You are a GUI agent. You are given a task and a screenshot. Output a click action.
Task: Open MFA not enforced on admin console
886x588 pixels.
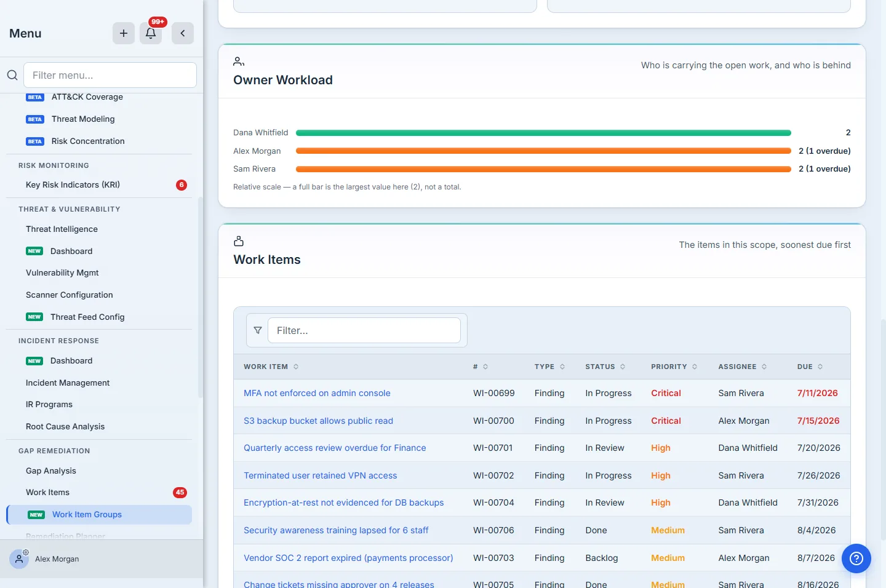317,394
